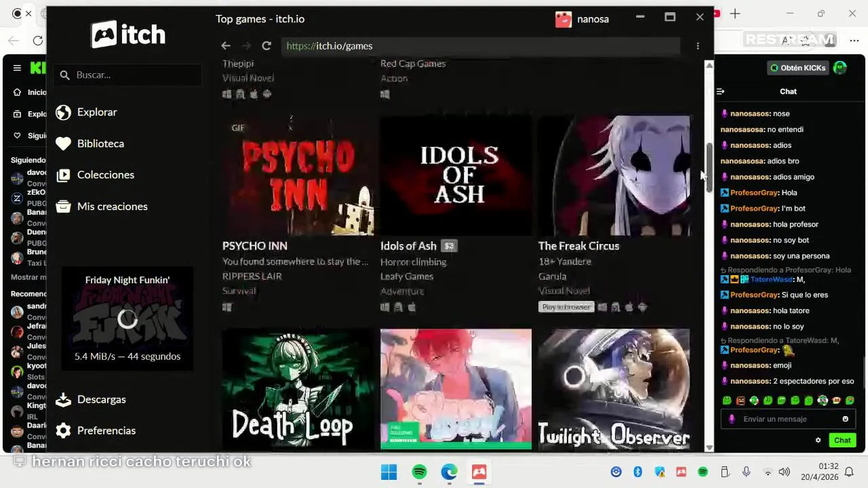This screenshot has height=488, width=868.
Task: Open the nanosa profile avatar menu
Action: (564, 19)
